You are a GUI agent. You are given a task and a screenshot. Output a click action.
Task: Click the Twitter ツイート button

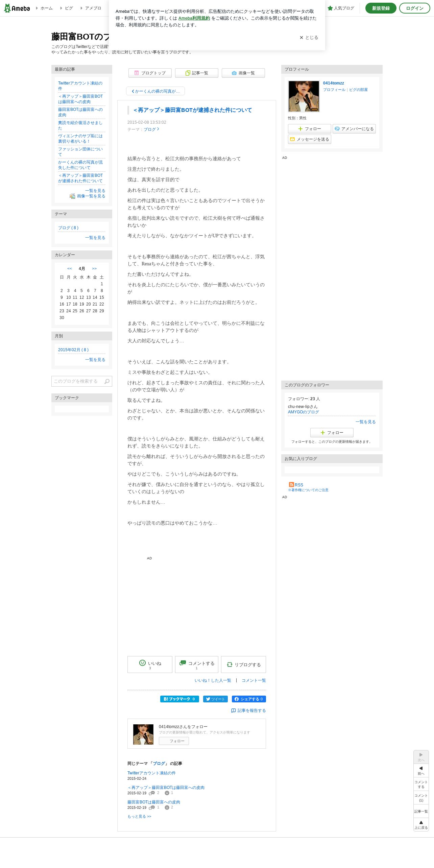[215, 699]
